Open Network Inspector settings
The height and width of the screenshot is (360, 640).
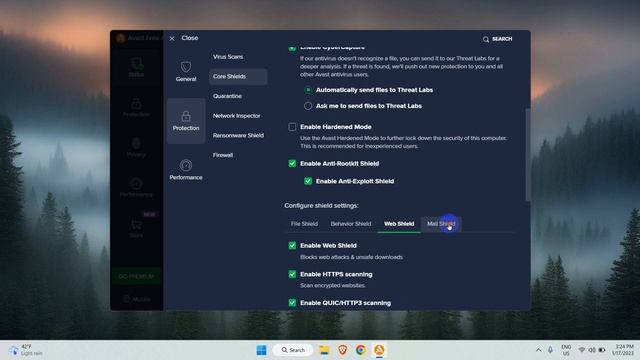(236, 116)
